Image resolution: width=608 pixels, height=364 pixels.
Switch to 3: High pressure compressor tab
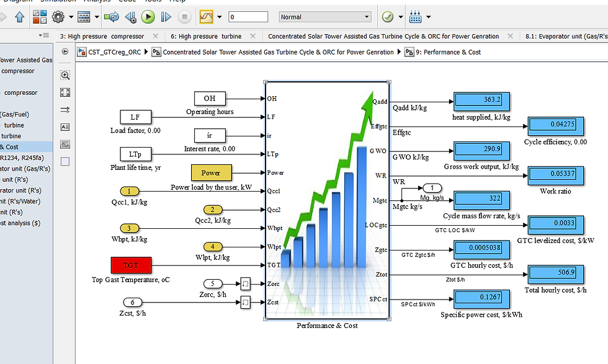(x=102, y=36)
